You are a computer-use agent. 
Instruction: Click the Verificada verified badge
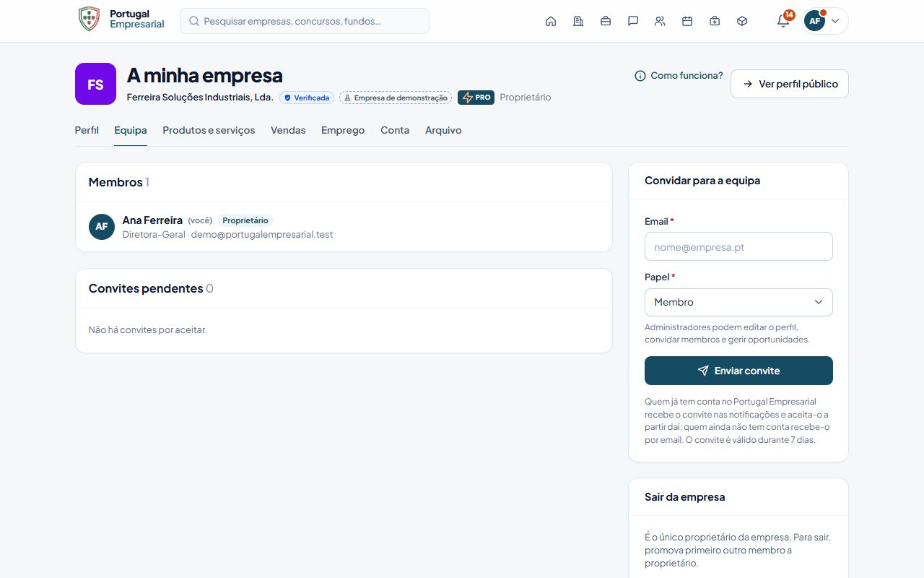point(307,98)
